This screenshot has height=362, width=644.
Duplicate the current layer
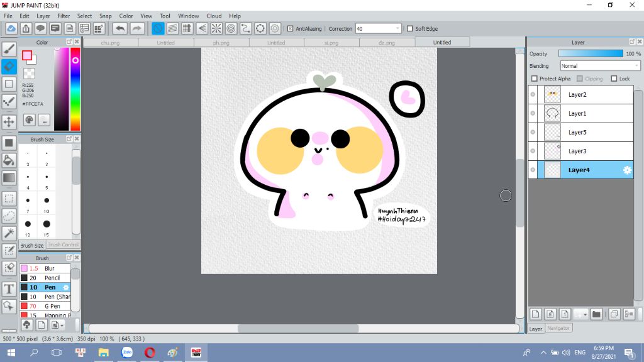pyautogui.click(x=614, y=314)
